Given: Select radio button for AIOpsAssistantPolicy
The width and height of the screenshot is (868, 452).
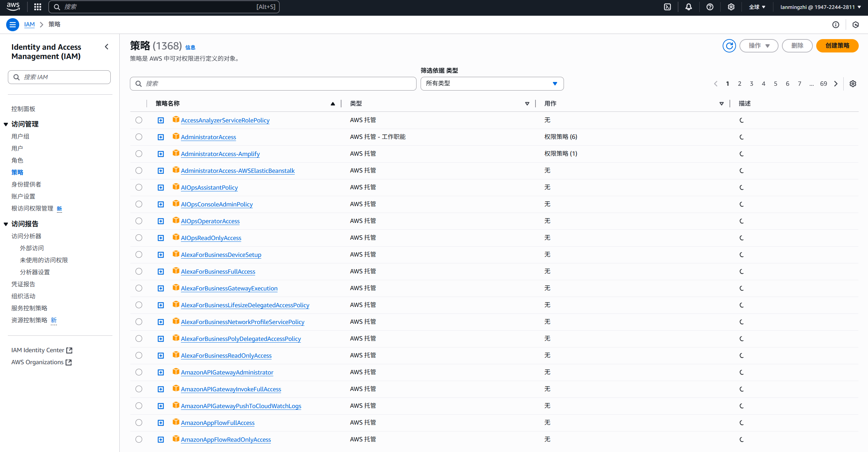Looking at the screenshot, I should pyautogui.click(x=139, y=187).
